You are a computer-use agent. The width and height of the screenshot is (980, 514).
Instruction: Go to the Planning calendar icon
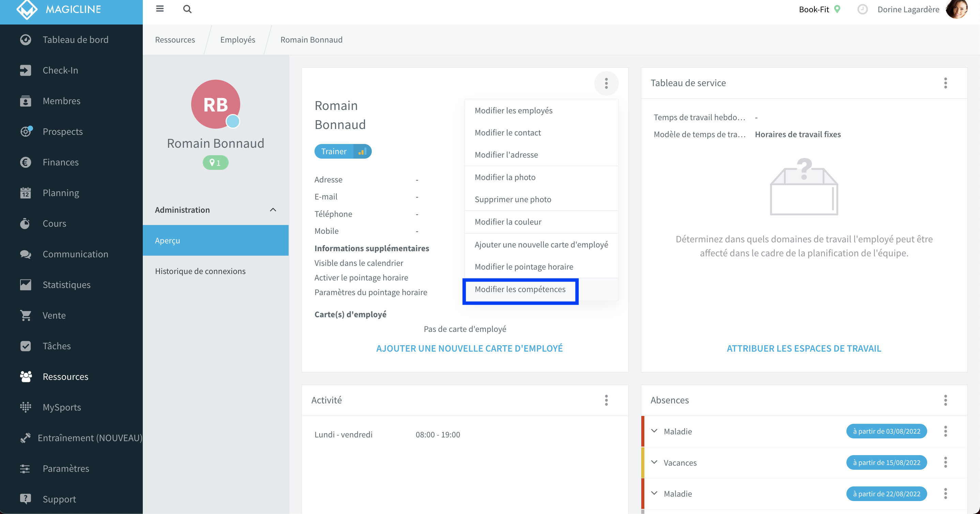point(26,193)
